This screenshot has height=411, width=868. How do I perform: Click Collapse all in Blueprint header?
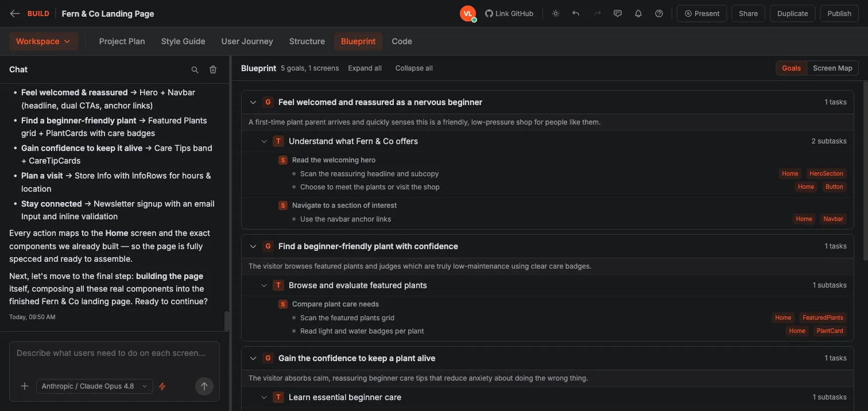pos(414,68)
